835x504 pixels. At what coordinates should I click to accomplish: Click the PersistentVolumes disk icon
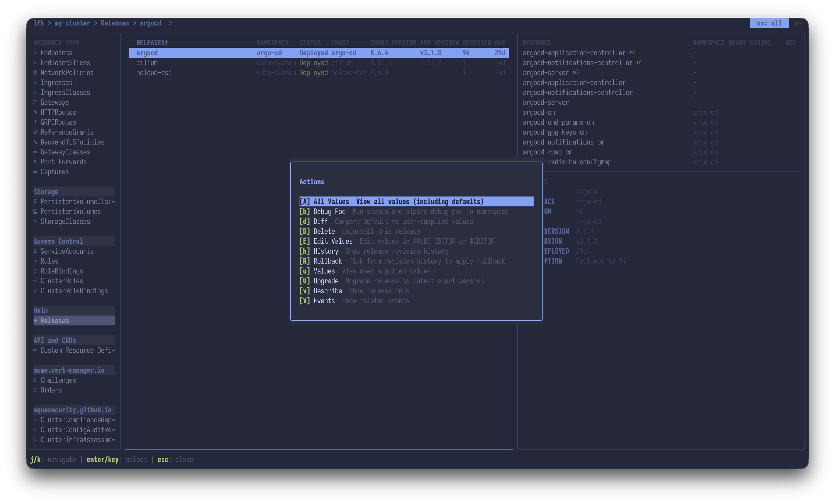35,212
